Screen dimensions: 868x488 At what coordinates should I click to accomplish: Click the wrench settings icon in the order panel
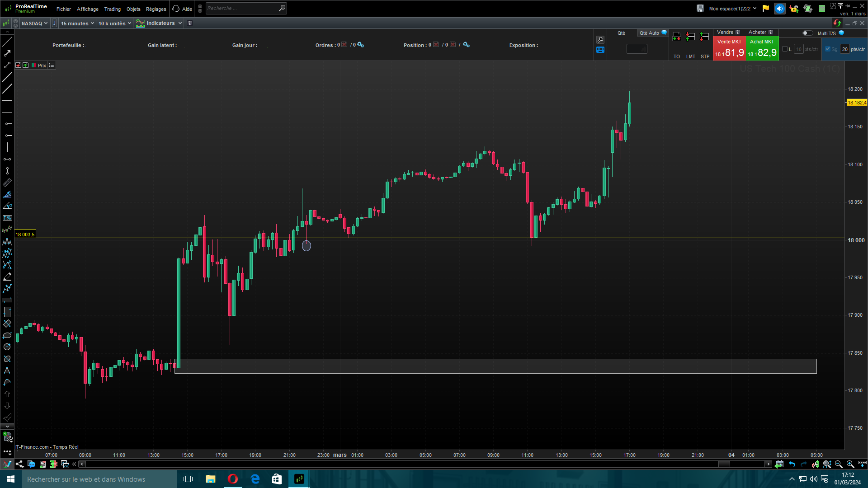(x=600, y=40)
